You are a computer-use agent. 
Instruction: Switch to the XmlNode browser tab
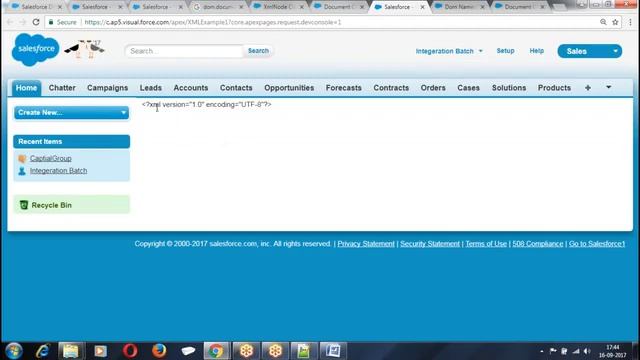[x=279, y=7]
